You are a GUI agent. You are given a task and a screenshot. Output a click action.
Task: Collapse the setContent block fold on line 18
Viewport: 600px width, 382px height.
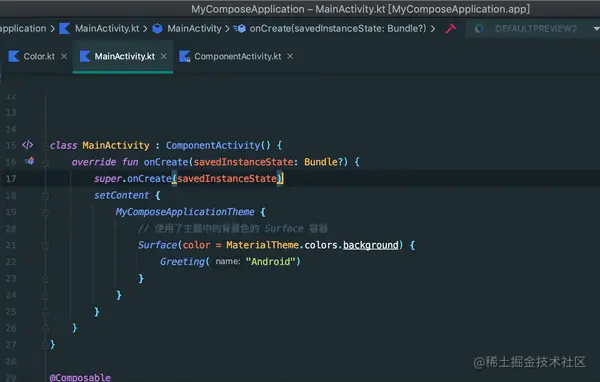(x=45, y=196)
